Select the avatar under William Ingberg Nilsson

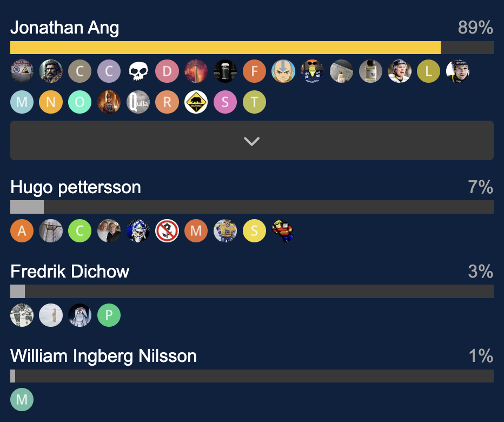[x=22, y=400]
